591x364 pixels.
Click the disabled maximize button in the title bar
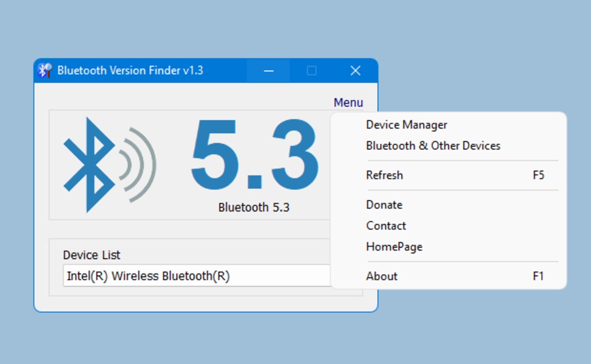pos(311,70)
